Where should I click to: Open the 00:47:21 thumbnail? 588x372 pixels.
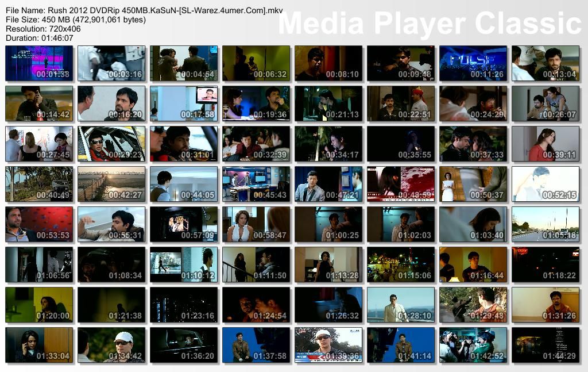coord(328,184)
